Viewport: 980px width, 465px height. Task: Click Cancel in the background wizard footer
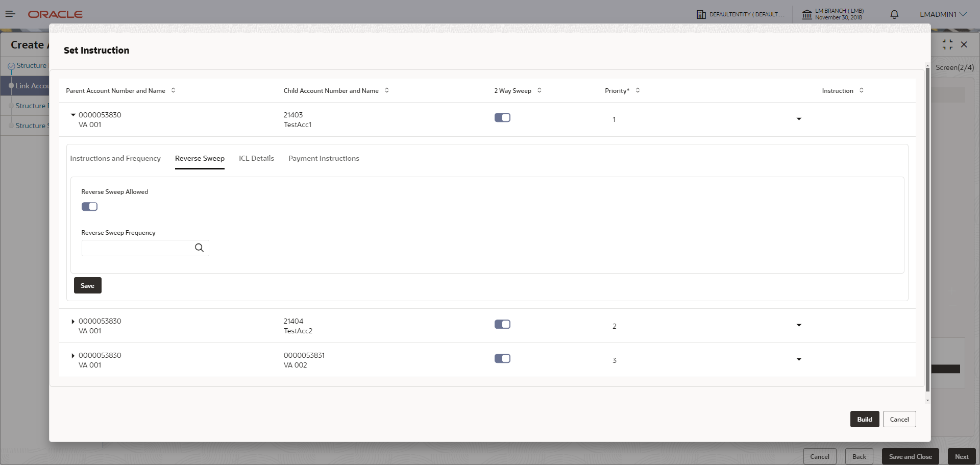pyautogui.click(x=820, y=457)
